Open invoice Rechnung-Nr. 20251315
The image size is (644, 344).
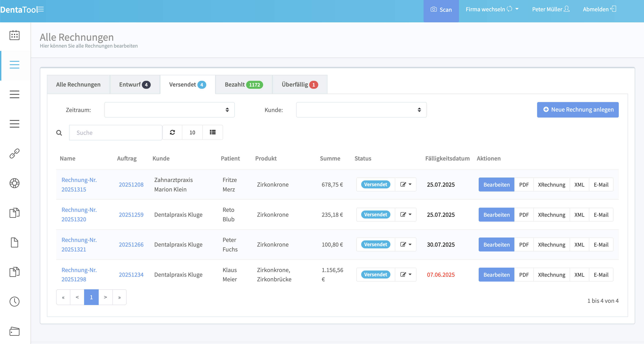79,184
